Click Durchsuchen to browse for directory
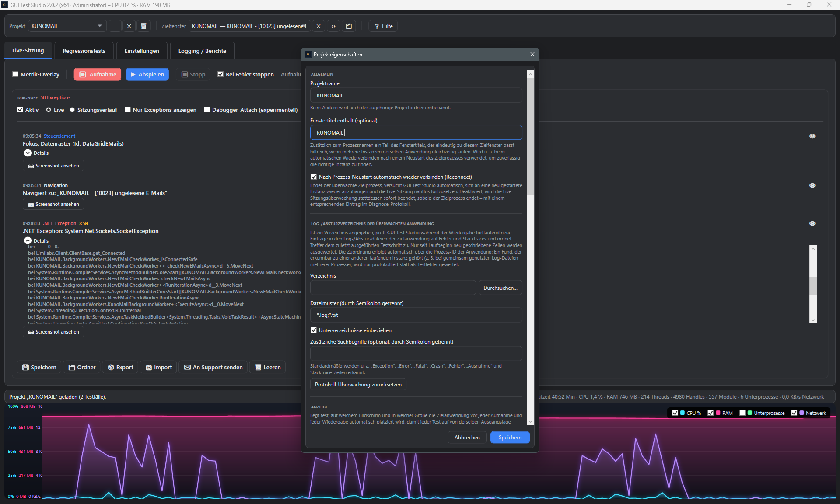 pos(500,288)
